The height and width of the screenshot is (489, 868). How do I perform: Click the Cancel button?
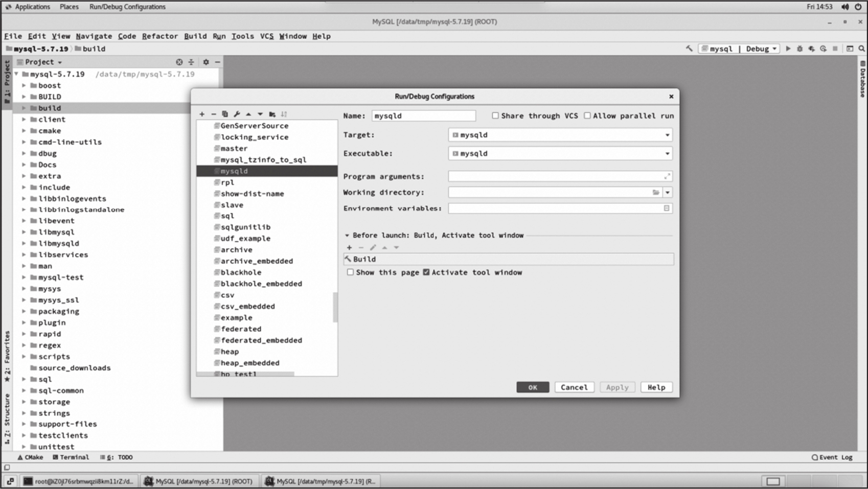[x=574, y=387]
